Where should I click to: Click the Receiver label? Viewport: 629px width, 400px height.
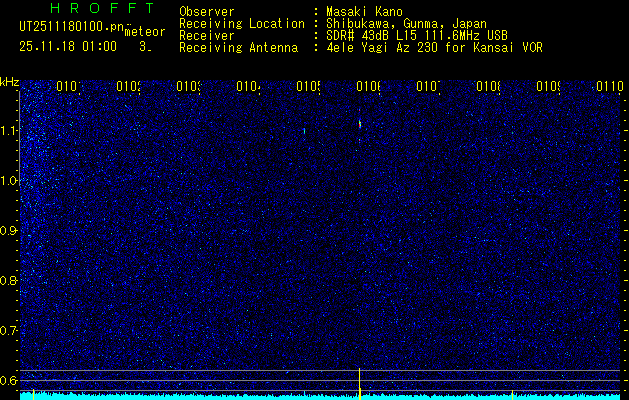tap(207, 36)
